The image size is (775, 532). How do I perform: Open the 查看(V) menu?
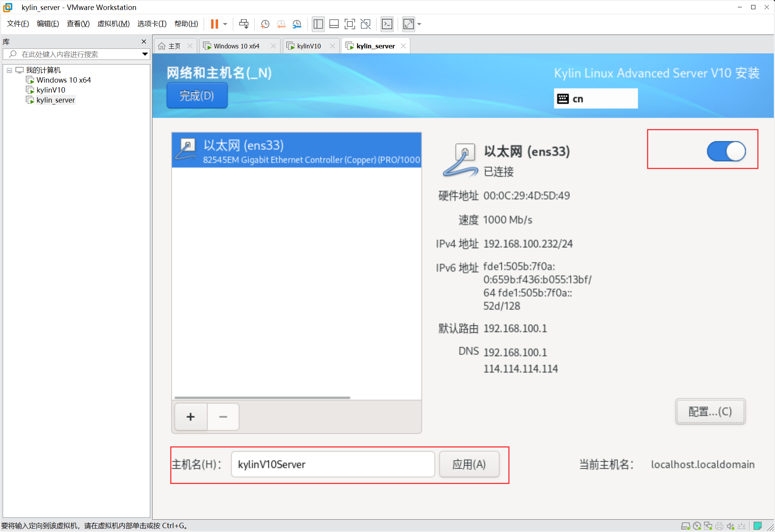click(x=78, y=24)
